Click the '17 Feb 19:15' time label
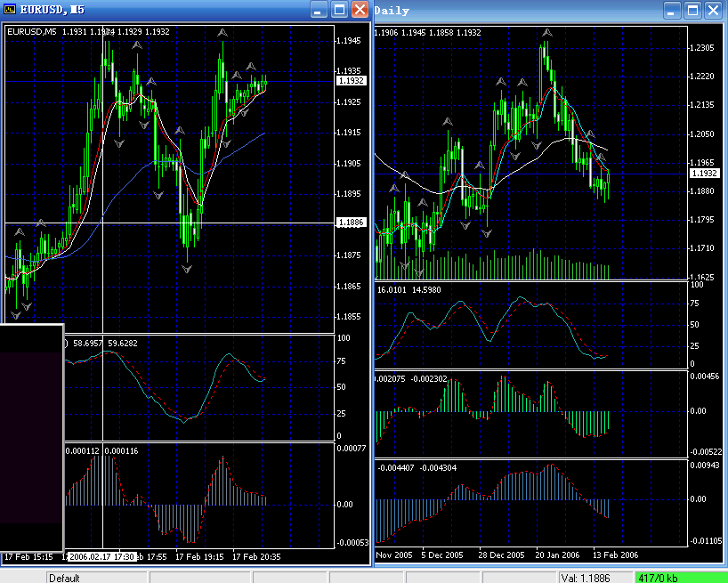Image resolution: width=728 pixels, height=583 pixels. coord(199,556)
